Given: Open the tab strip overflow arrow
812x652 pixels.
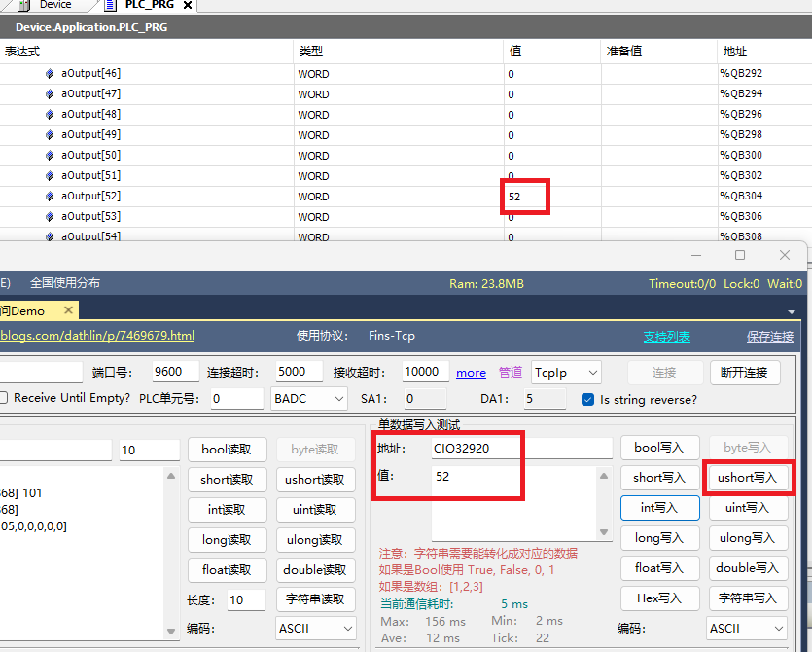Looking at the screenshot, I should tap(792, 311).
